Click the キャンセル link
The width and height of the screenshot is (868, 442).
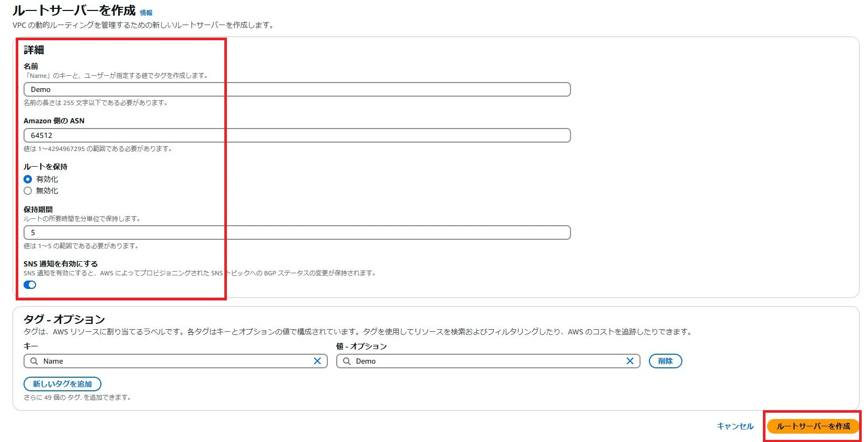tap(735, 426)
